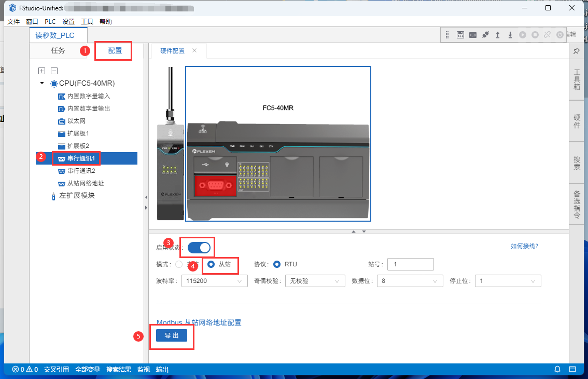Click the collapse-all minus icon above tree
588x379 pixels.
tap(54, 71)
